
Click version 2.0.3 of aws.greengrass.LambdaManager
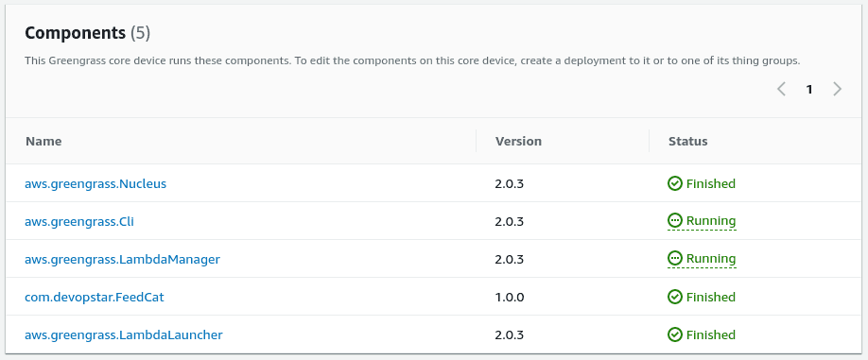(510, 259)
